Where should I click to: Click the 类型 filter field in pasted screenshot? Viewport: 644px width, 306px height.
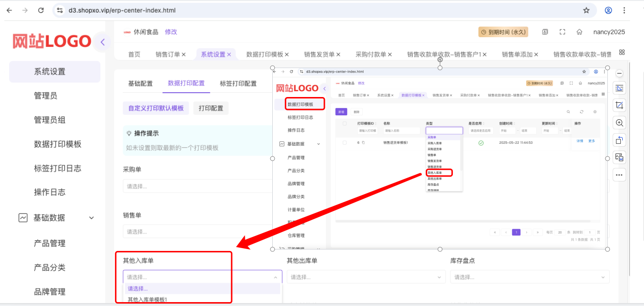(444, 130)
